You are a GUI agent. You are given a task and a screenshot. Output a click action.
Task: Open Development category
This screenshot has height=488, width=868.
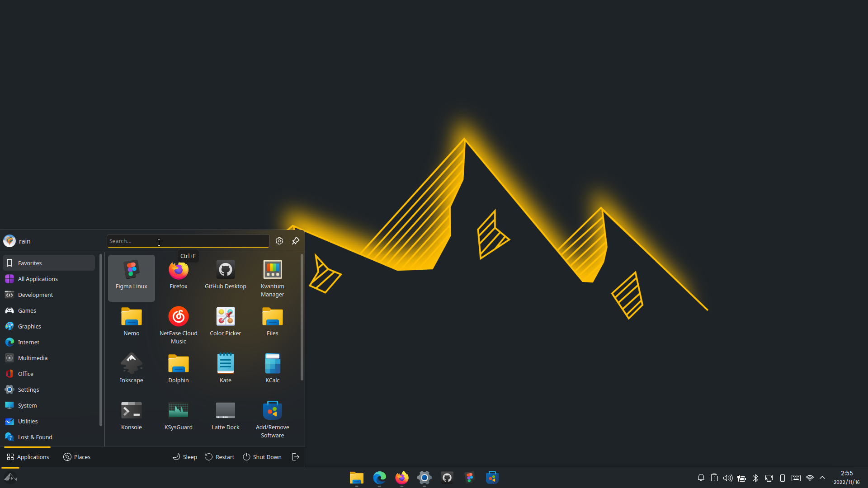click(49, 295)
